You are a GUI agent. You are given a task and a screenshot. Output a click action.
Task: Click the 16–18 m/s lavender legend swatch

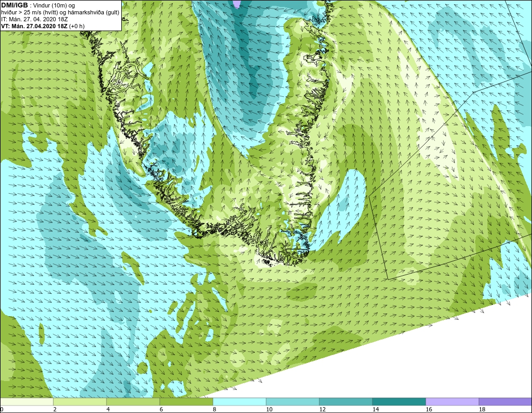[x=452, y=402]
